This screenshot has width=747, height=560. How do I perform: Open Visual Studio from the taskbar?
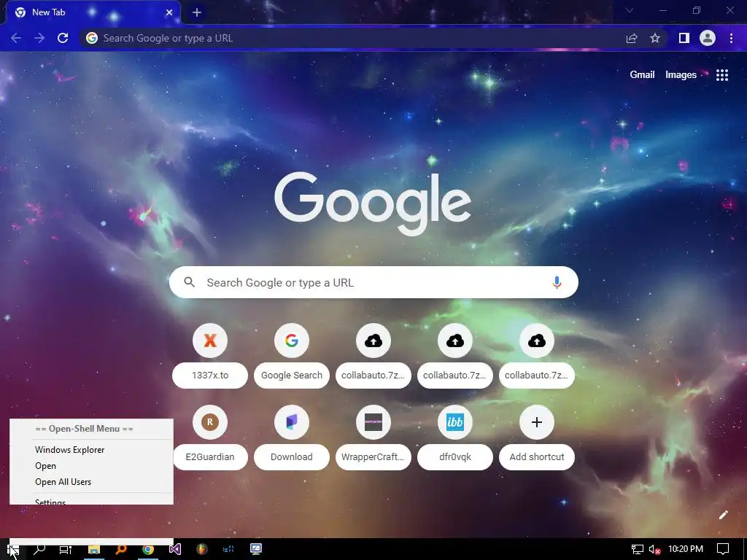(175, 550)
